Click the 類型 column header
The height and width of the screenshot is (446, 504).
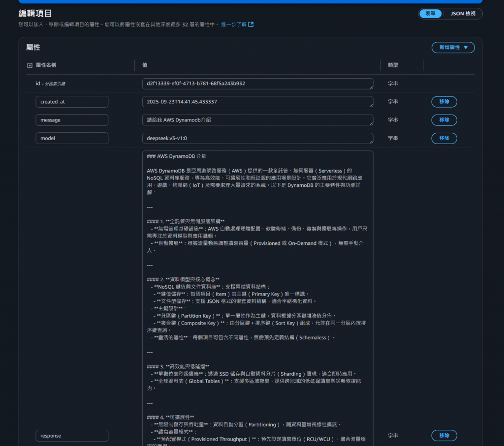click(393, 65)
